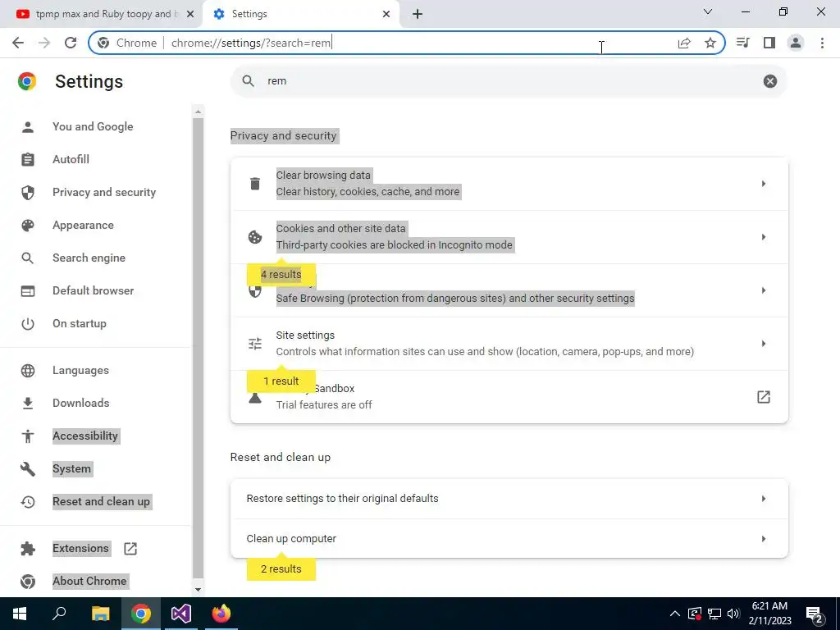This screenshot has width=840, height=630.
Task: Click the trash icon beside Clear browsing data
Action: click(255, 184)
